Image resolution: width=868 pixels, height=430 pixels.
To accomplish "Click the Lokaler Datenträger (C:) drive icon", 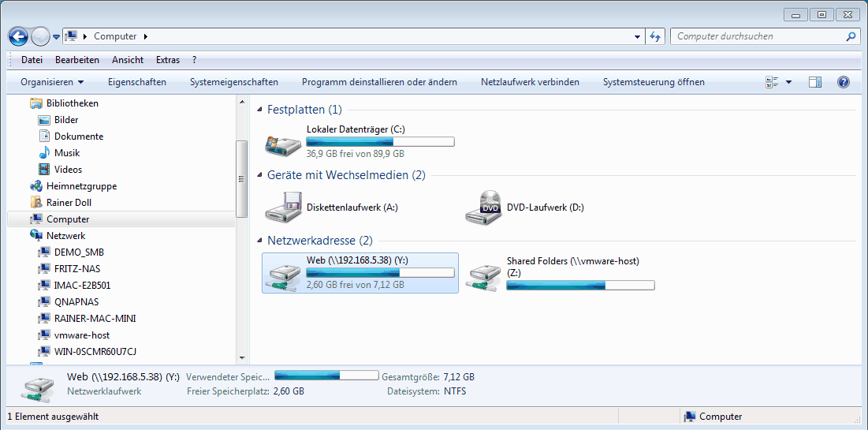I will click(283, 144).
